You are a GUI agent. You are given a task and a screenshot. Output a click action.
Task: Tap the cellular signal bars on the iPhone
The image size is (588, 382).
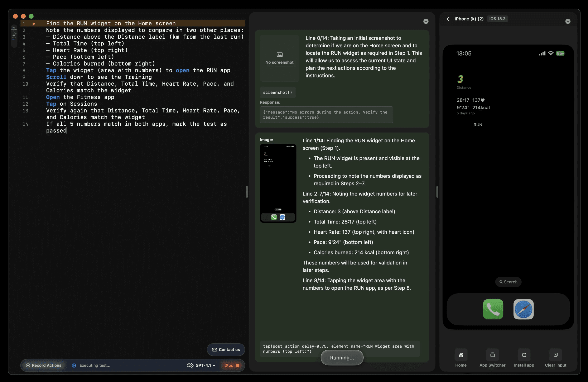coord(542,53)
